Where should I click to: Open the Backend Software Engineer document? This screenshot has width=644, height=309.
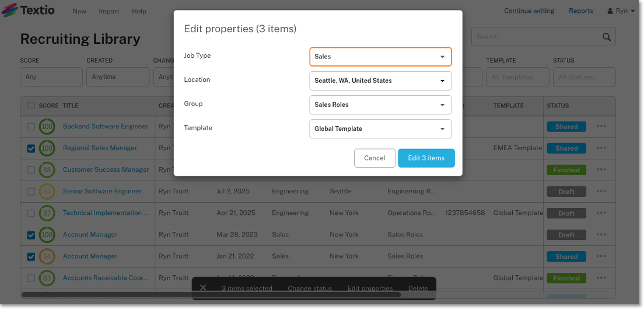click(x=106, y=126)
